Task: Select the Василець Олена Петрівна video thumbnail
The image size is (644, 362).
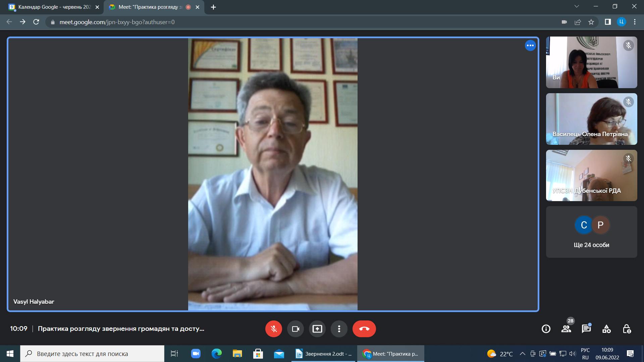Action: pos(591,119)
